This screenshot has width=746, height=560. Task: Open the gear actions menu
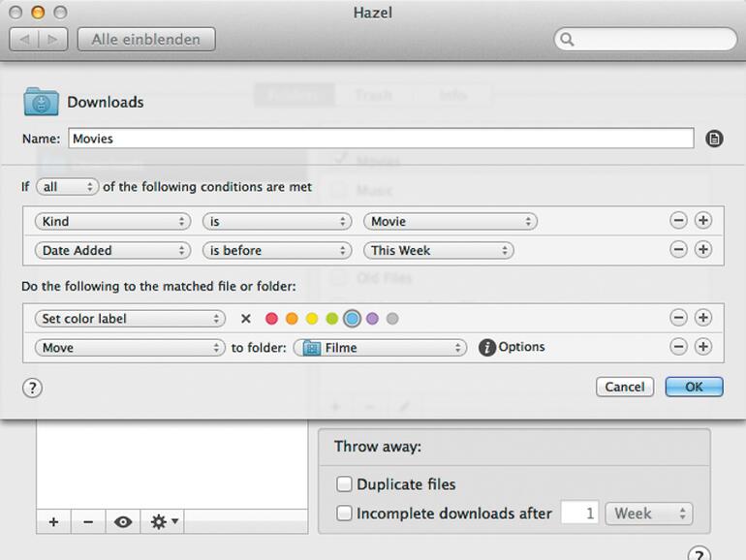pos(163,522)
